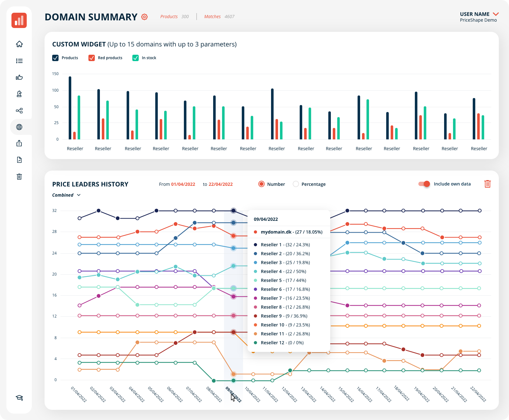Open the graduation cap academy icon
The image size is (509, 420).
19,398
